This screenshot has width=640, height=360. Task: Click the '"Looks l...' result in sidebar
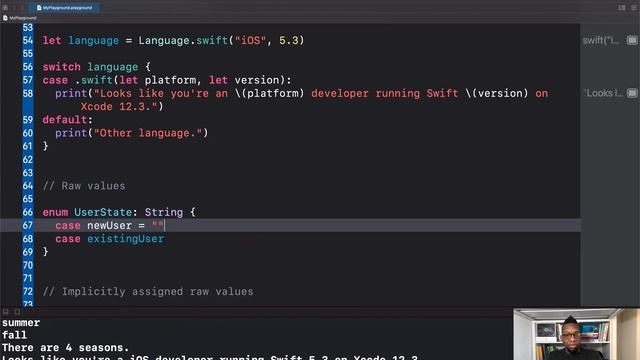[603, 93]
